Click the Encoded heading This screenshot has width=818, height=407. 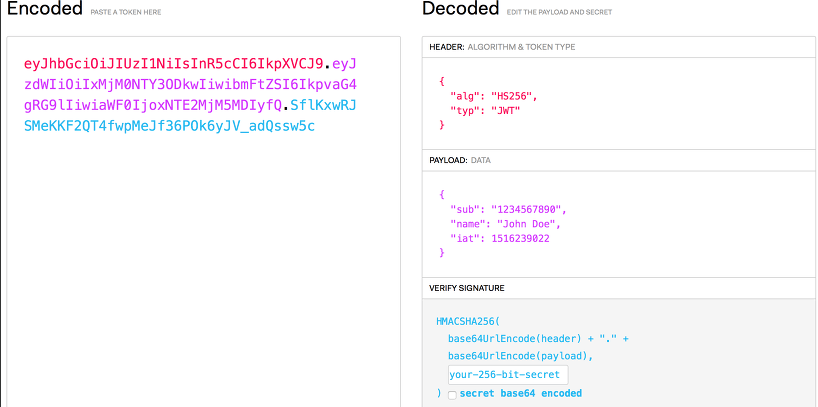44,10
